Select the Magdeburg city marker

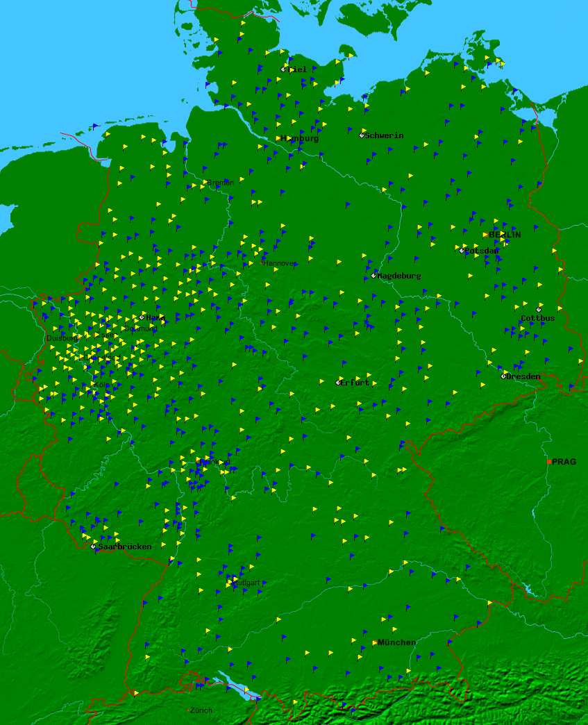pos(373,276)
